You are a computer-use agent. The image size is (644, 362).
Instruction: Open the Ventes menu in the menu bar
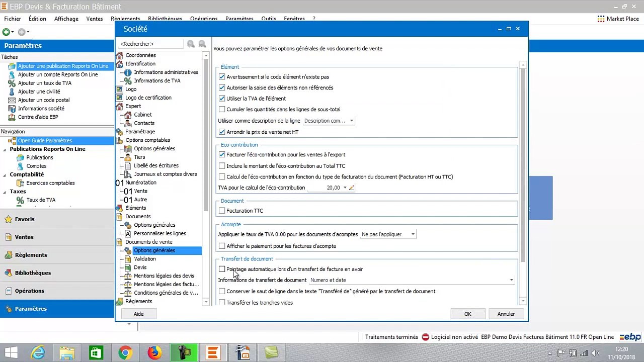point(95,19)
